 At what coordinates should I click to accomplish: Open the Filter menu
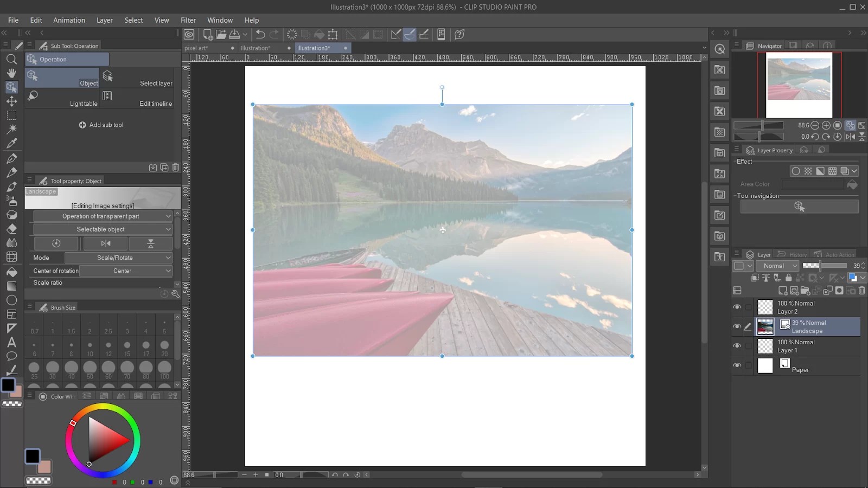(x=188, y=20)
